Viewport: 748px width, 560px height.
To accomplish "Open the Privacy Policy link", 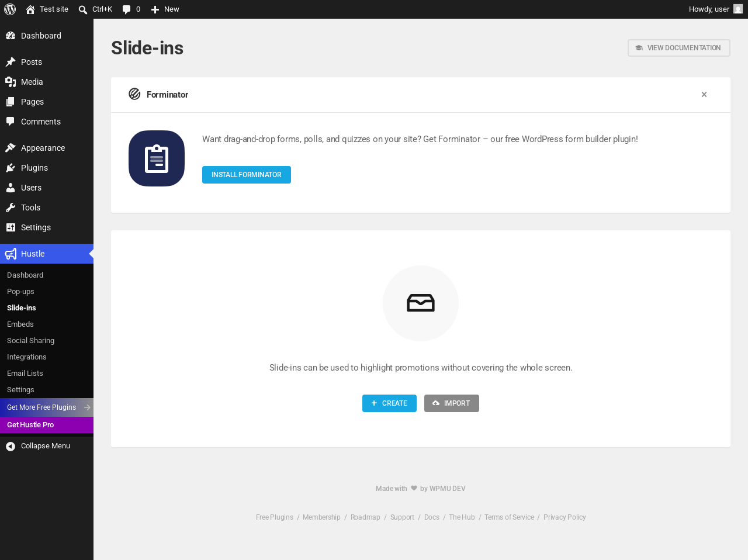I will click(x=565, y=517).
